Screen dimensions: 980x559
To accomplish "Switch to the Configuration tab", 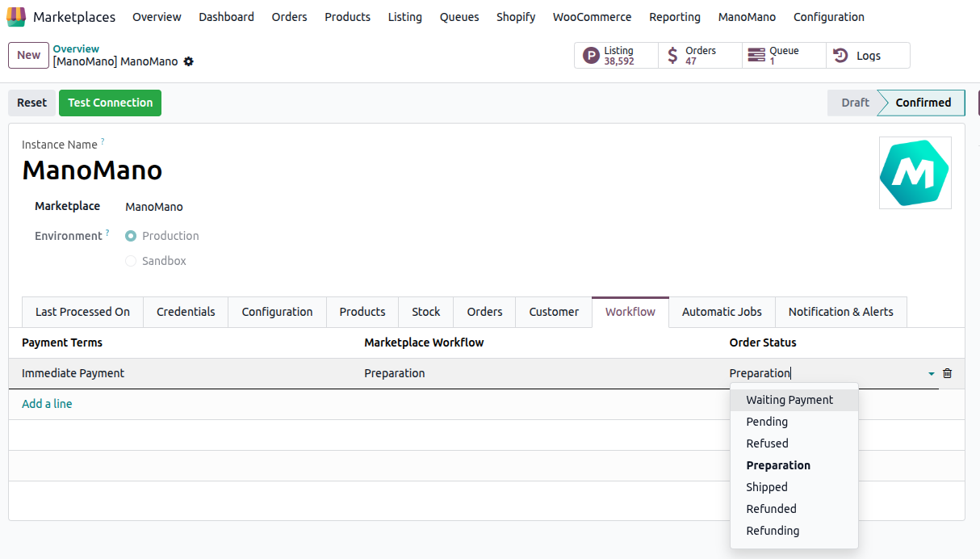I will (x=277, y=312).
